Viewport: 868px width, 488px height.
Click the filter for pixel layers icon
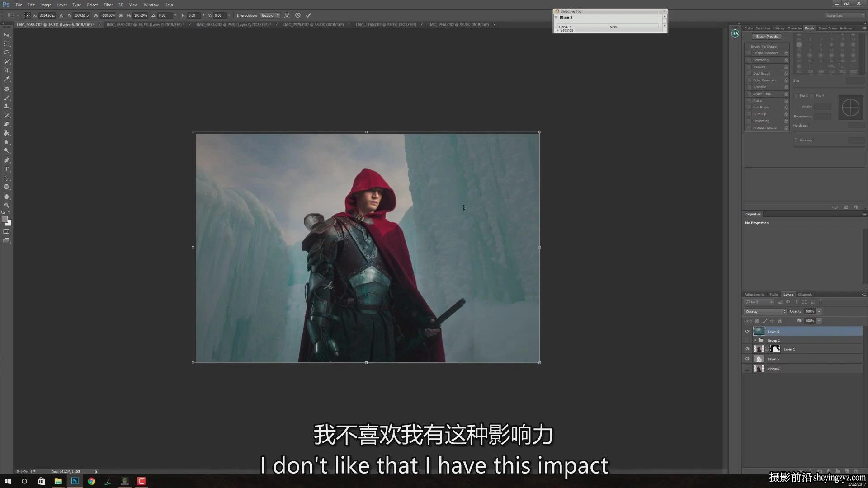click(780, 302)
